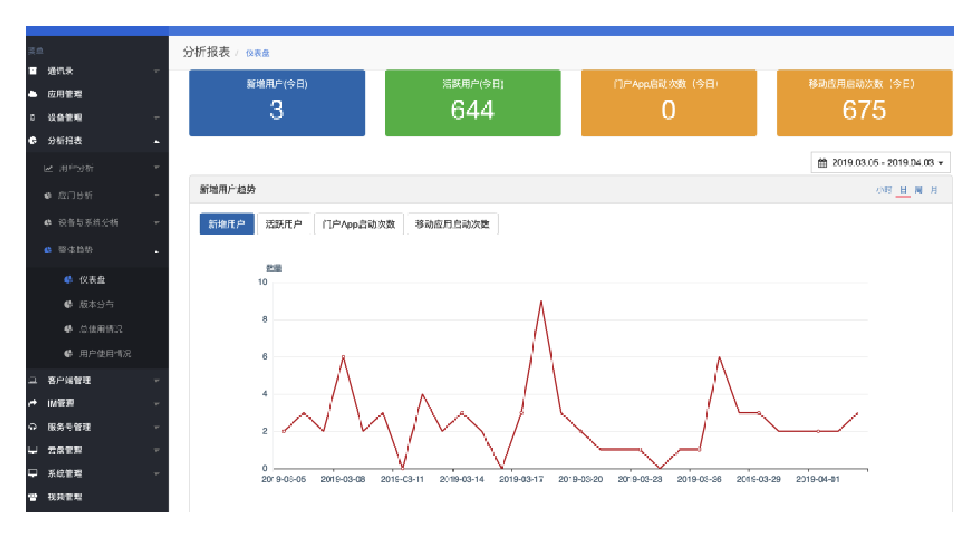The height and width of the screenshot is (538, 980).
Task: Click the 移动应用启动次数 chart button
Action: 452,225
